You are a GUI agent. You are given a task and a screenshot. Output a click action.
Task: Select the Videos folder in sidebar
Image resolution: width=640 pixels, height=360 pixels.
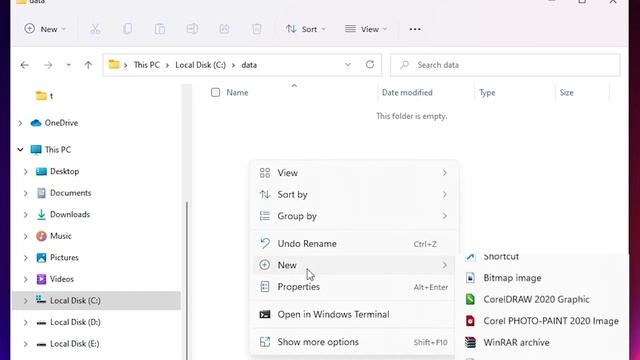coord(55,279)
